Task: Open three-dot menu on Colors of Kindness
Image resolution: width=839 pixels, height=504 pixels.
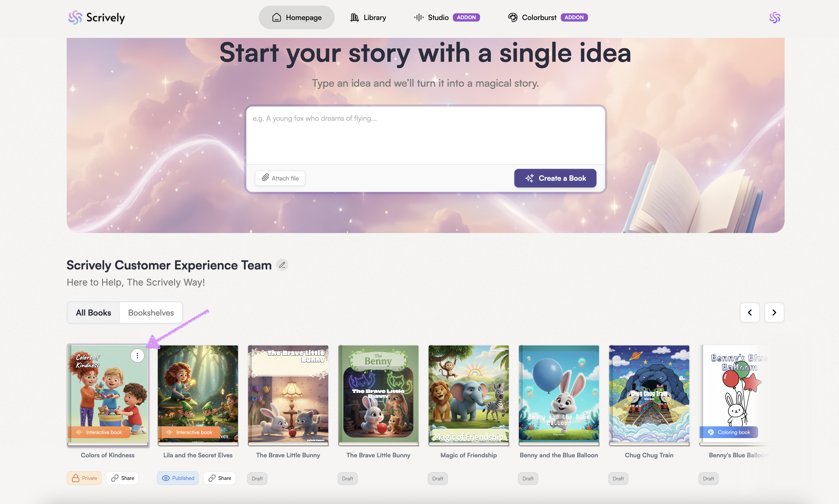Action: click(x=137, y=356)
